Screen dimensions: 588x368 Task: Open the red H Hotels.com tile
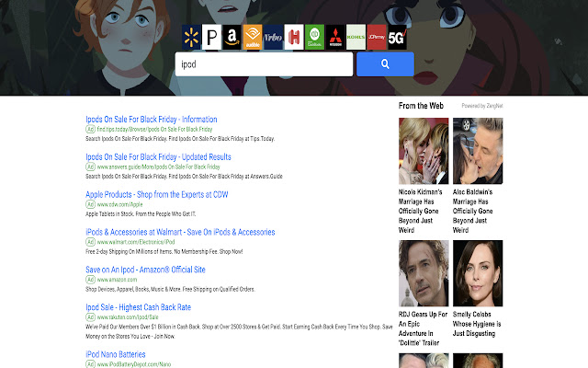click(294, 37)
